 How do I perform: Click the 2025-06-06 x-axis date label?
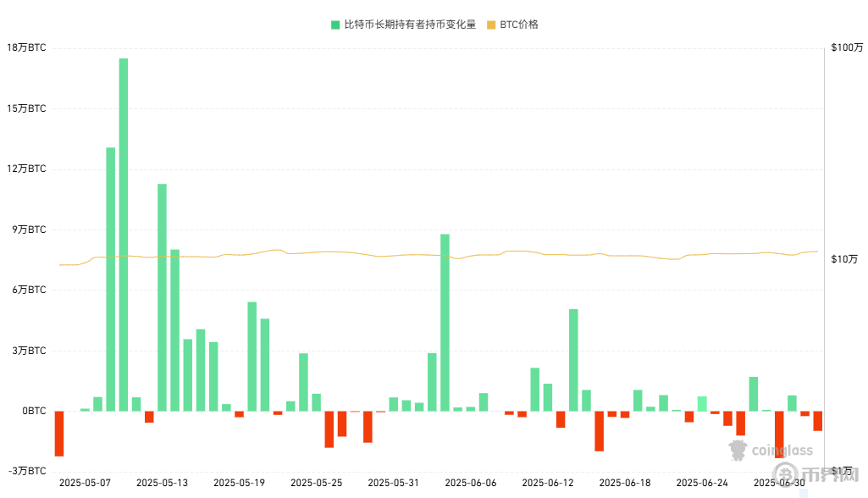coord(470,483)
